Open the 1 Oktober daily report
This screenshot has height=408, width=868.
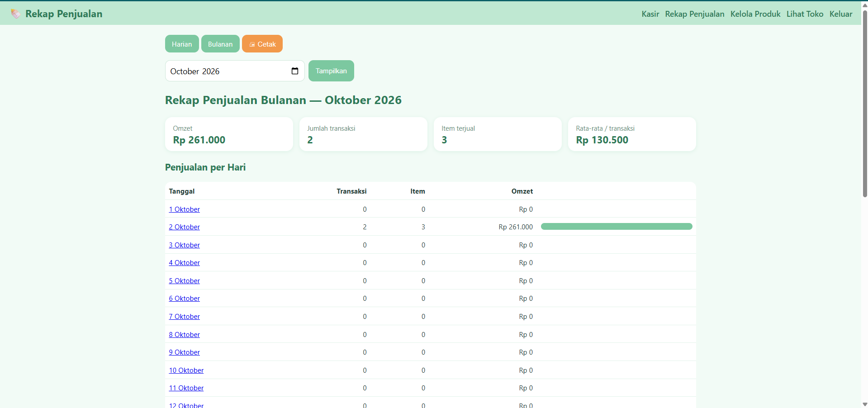point(184,209)
